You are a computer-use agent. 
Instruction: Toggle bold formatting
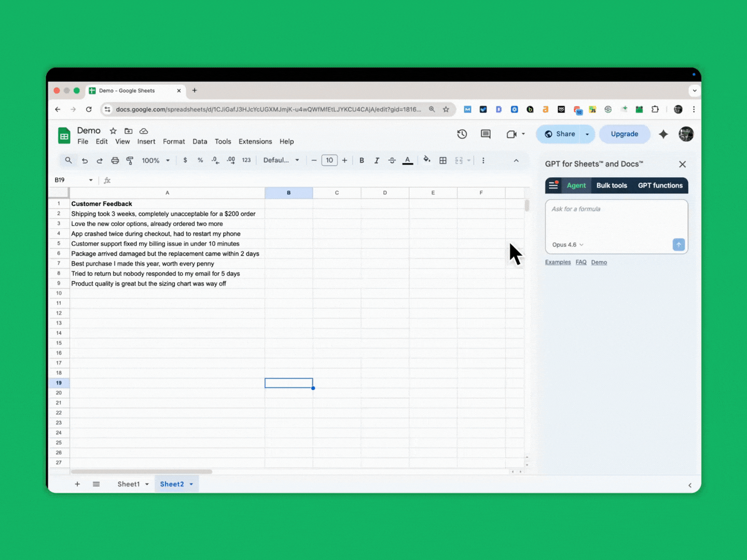pyautogui.click(x=362, y=160)
